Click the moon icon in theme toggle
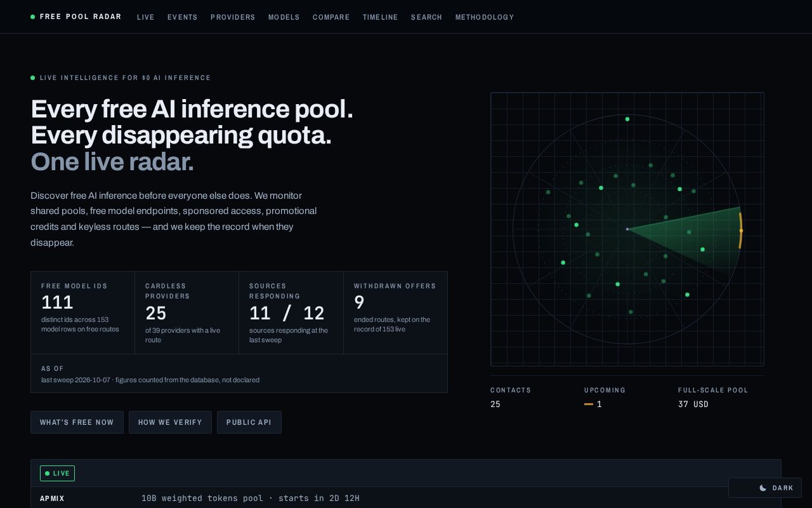The image size is (812, 508). [x=763, y=488]
